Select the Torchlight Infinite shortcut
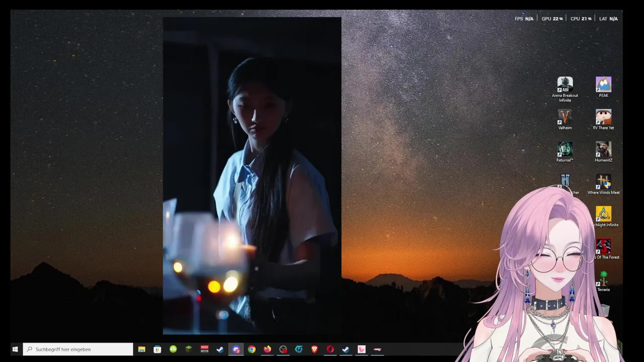Image resolution: width=644 pixels, height=362 pixels. [604, 217]
